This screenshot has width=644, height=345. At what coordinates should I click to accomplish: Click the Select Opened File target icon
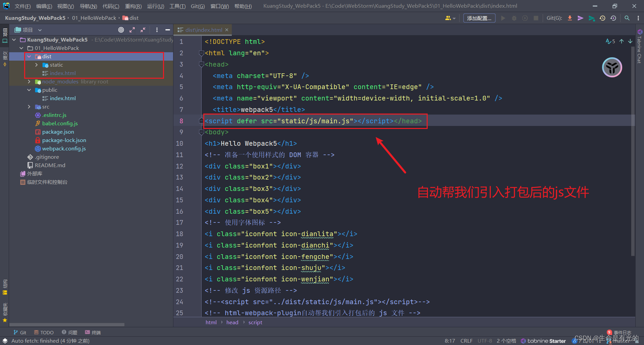(121, 30)
